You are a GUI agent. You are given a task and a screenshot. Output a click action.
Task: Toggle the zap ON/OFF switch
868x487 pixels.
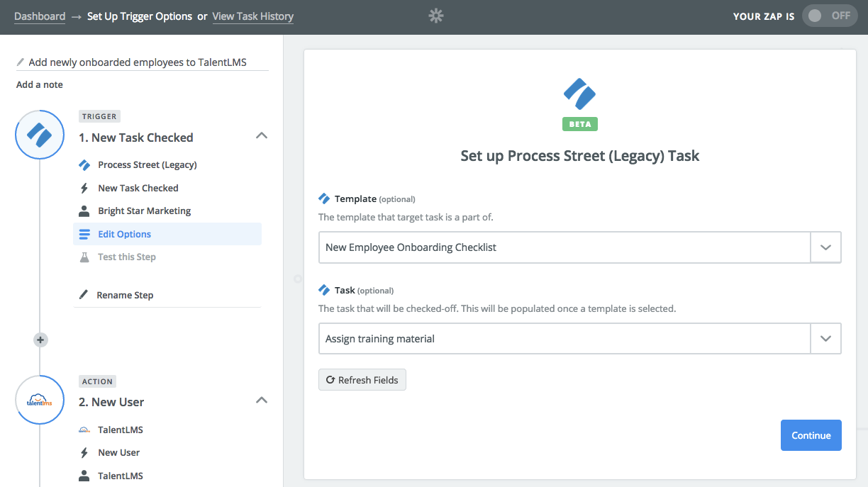[x=830, y=16]
